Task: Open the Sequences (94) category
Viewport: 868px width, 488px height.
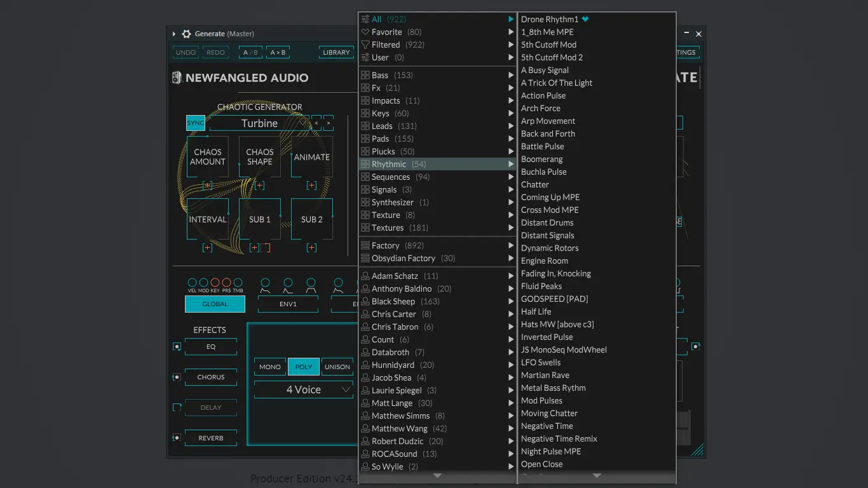Action: tap(438, 177)
